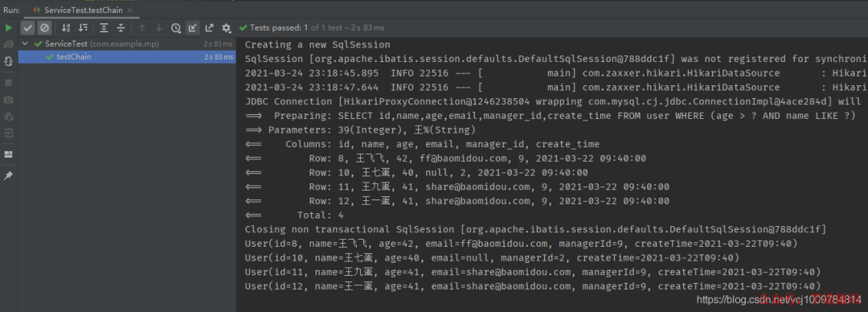Viewport: 868px width, 312px height.
Task: Click the camera dump threads icon
Action: [8, 100]
